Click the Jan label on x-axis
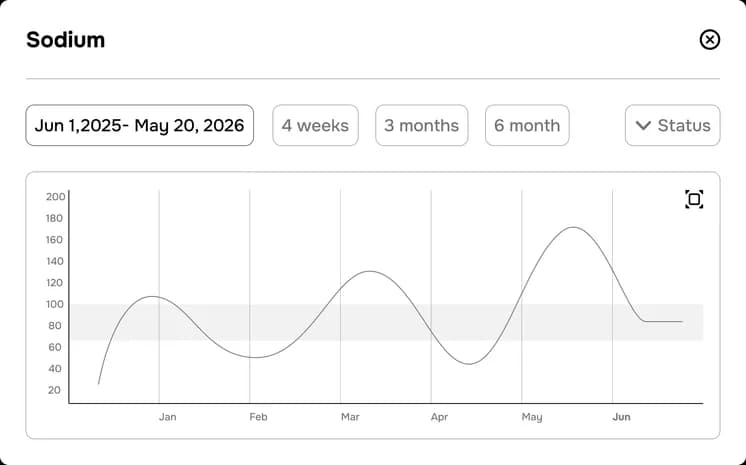This screenshot has height=465, width=746. click(x=167, y=417)
